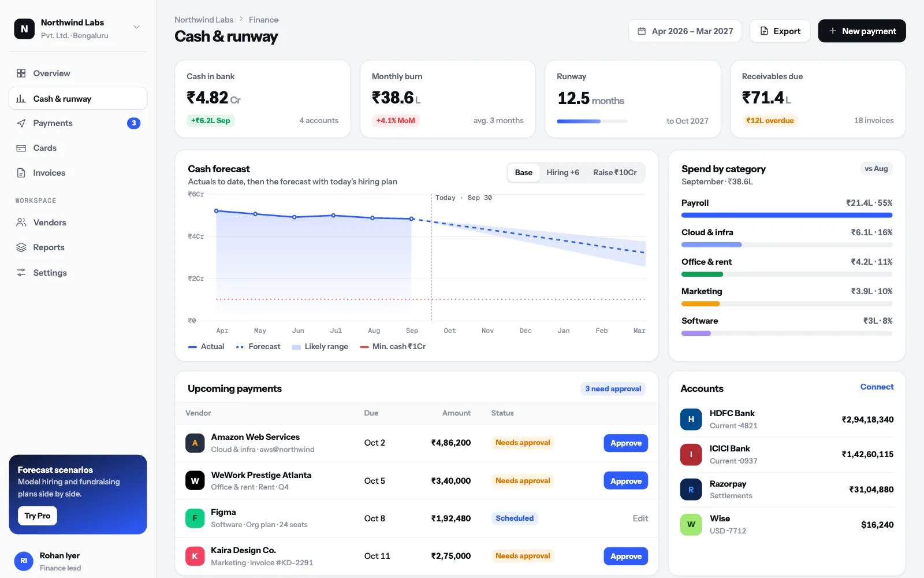Open the Overview page

78,73
